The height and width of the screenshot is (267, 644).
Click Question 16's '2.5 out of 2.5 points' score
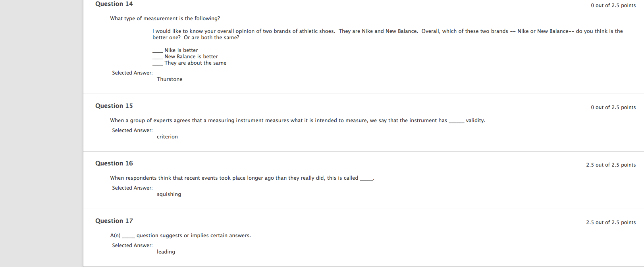pyautogui.click(x=611, y=165)
